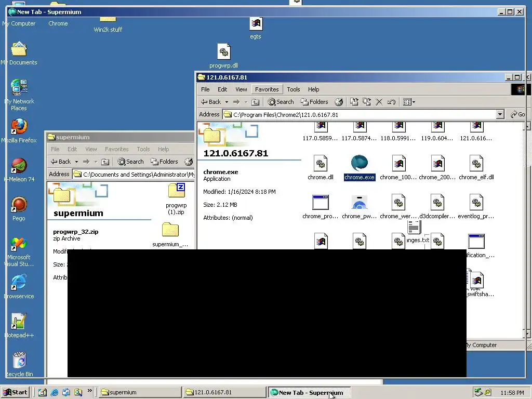The width and height of the screenshot is (532, 399).
Task: Click Internet Explorer quick launch icon
Action: 54,392
